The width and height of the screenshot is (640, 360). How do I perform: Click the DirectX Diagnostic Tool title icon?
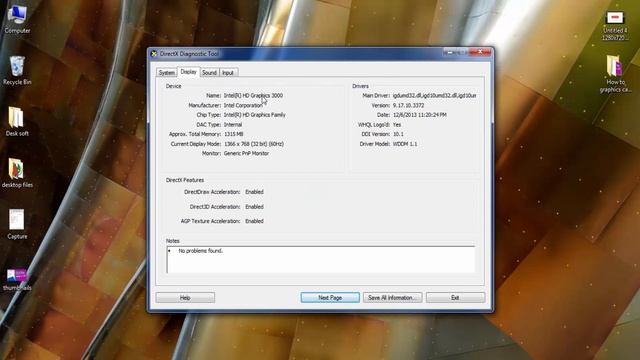click(x=154, y=54)
